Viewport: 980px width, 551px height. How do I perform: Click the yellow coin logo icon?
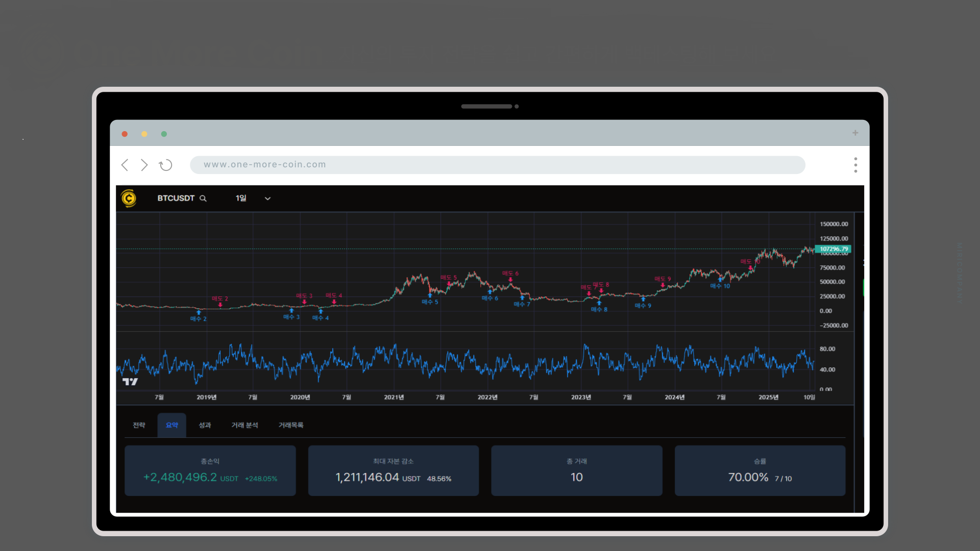(x=129, y=198)
